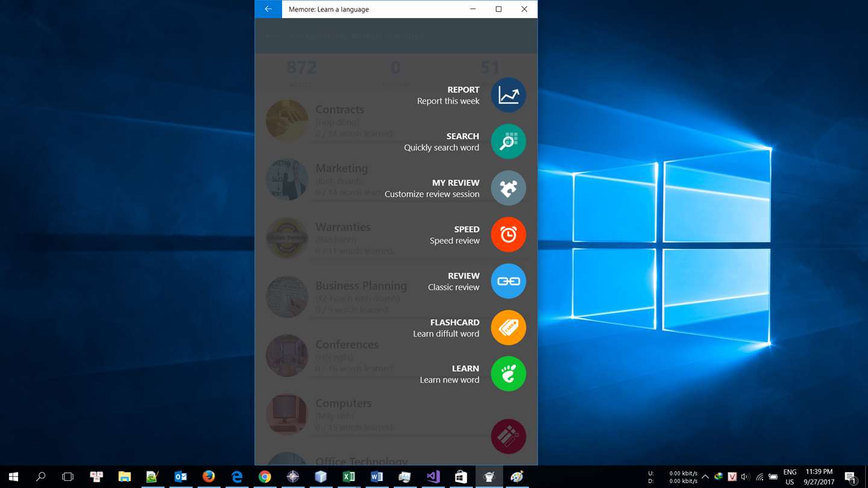
Task: Select the REPORT label
Action: (x=464, y=90)
